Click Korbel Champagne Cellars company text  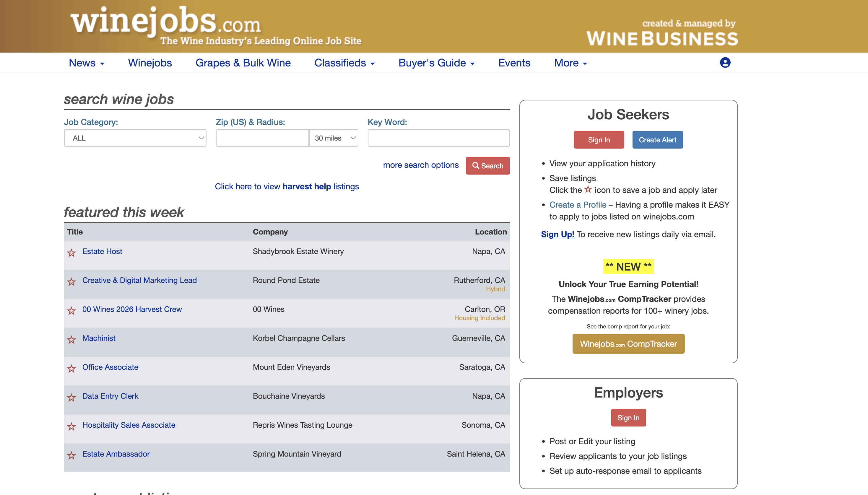pos(298,338)
